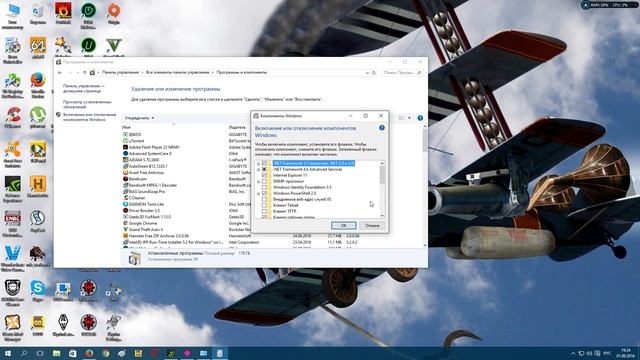Open the Origin desktop shortcut
Image resolution: width=640 pixels, height=360 pixels.
tap(114, 13)
